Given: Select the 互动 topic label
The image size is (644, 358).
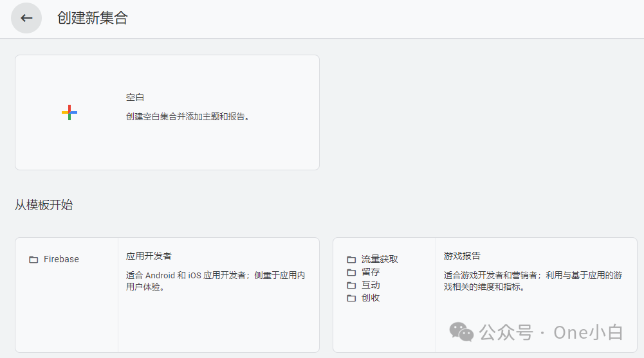Looking at the screenshot, I should pyautogui.click(x=371, y=285).
